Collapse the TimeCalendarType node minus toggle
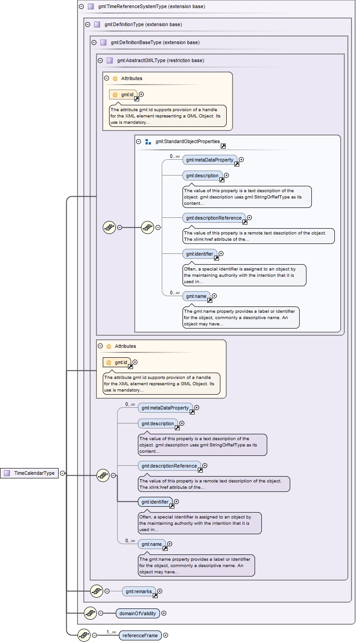Viewport: 356px width, 644px height. click(x=62, y=473)
